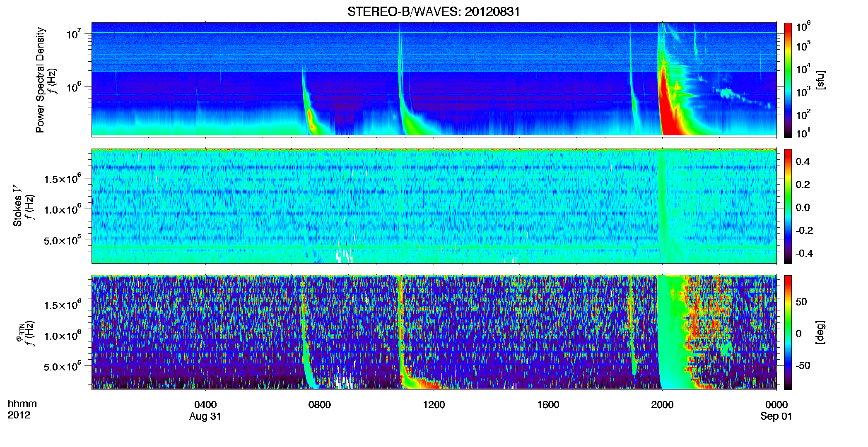Screen dimensions: 868x447
Task: Click the 2000 time tick label
Action: [x=662, y=405]
